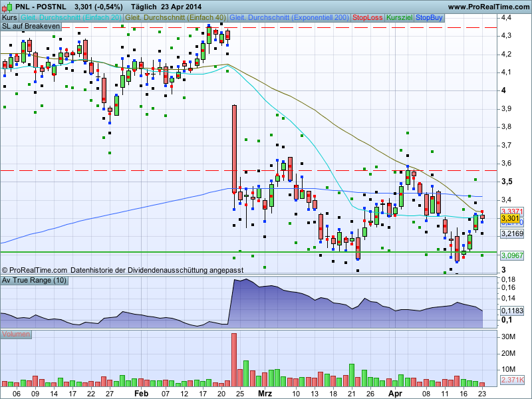532x399 pixels.
Task: Click the Exponentiell 200 moving average label
Action: (289, 17)
